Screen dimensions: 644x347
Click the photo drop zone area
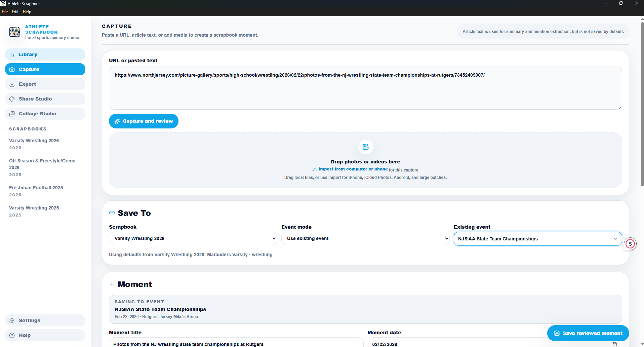(x=365, y=160)
